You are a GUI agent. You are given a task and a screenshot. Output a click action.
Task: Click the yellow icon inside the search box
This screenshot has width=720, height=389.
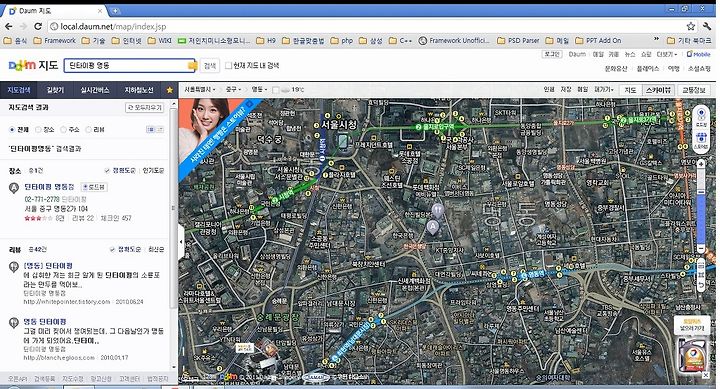[192, 66]
